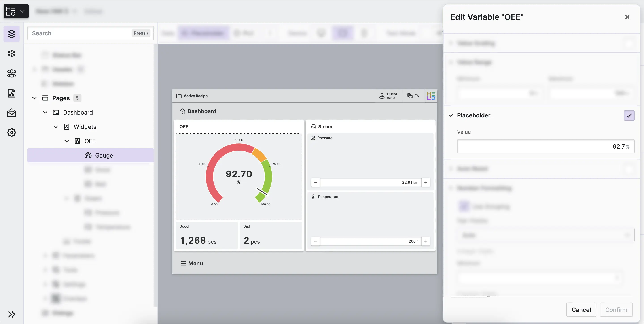
Task: Collapse the Widgets tree node
Action: point(56,127)
